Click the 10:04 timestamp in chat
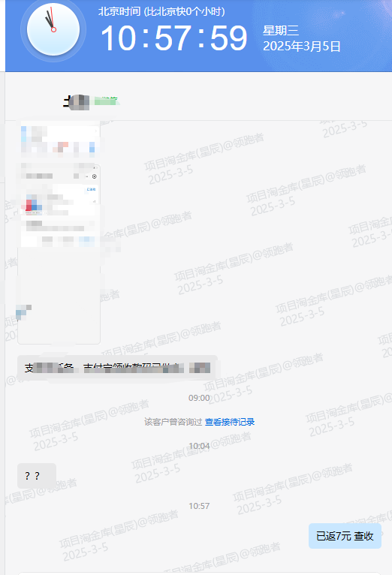The image size is (392, 575). coord(199,446)
